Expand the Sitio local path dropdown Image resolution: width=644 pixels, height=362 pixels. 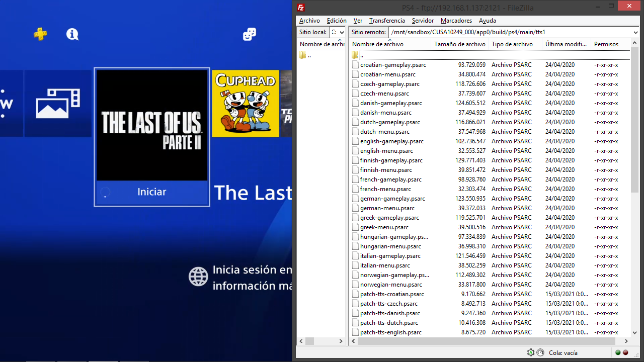coord(342,32)
